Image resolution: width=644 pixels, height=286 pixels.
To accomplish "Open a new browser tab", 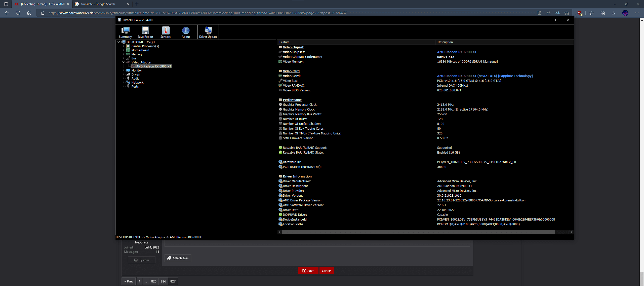I will pos(137,4).
